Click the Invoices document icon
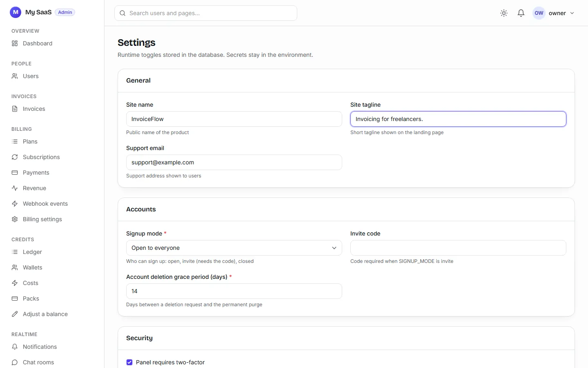This screenshot has height=368, width=588. point(15,109)
